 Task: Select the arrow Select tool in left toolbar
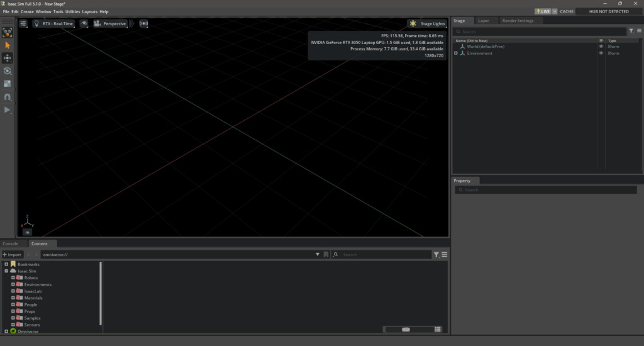(8, 45)
